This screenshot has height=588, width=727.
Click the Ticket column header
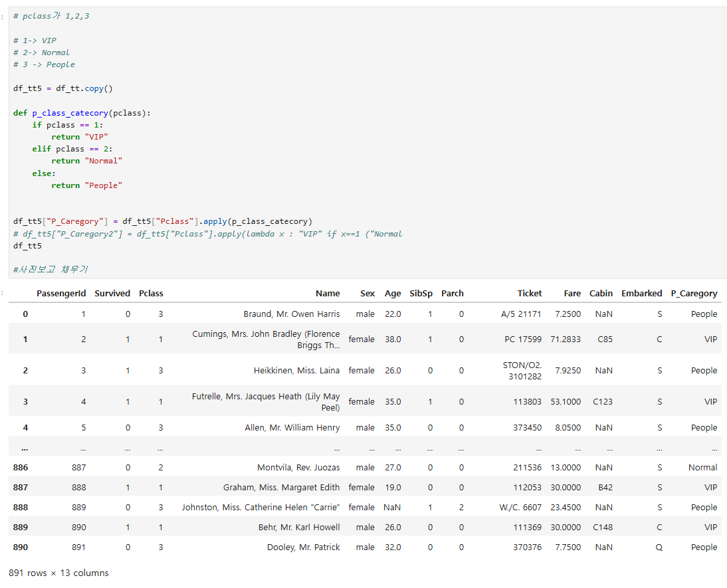click(x=530, y=293)
